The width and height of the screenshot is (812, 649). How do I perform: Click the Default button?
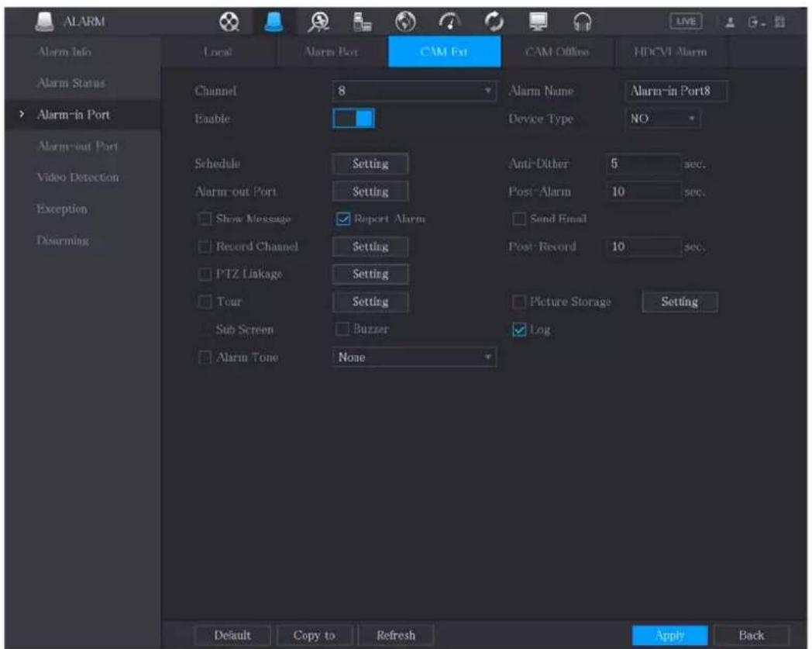pos(232,635)
